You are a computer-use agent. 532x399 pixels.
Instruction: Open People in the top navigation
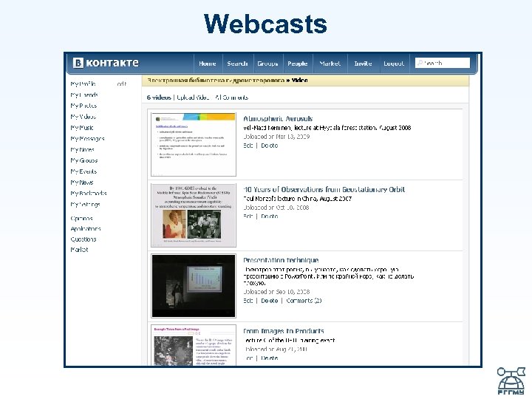(297, 64)
